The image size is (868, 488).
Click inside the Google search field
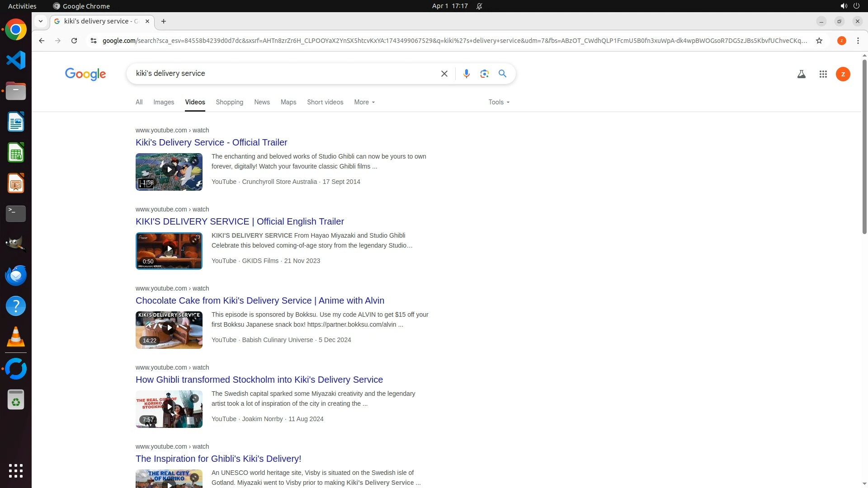tap(280, 74)
